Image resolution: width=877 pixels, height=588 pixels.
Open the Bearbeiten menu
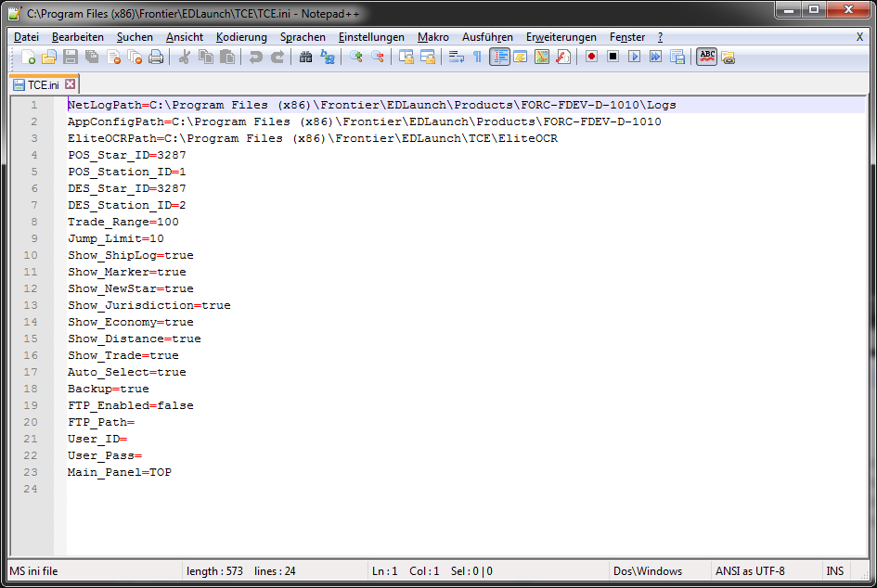coord(78,37)
